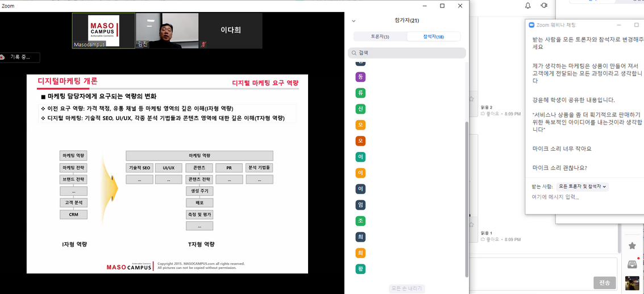Click the 기록 중 recording indicator
Image resolution: width=644 pixels, height=294 pixels.
pos(20,57)
